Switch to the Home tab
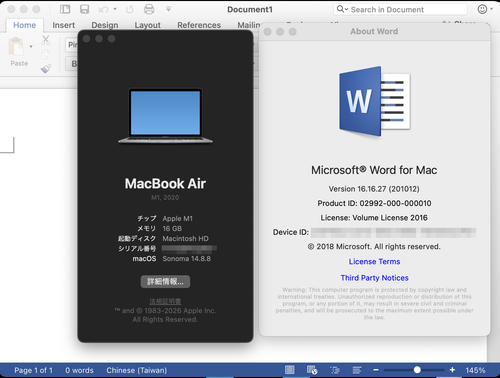 click(24, 25)
